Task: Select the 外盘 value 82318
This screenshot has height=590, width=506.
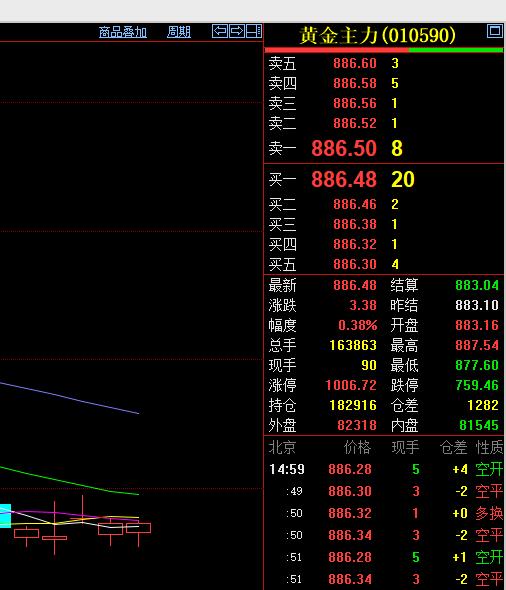Action: coord(357,425)
